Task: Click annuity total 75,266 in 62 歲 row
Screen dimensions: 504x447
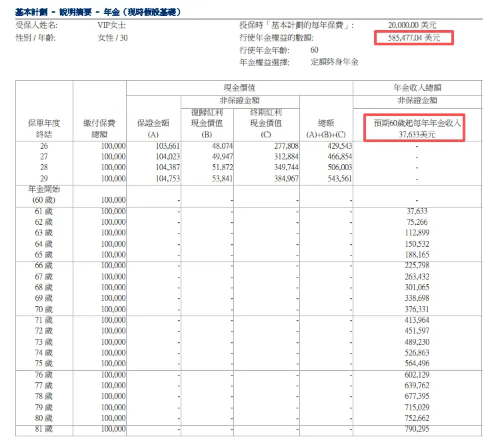Action: click(x=417, y=222)
